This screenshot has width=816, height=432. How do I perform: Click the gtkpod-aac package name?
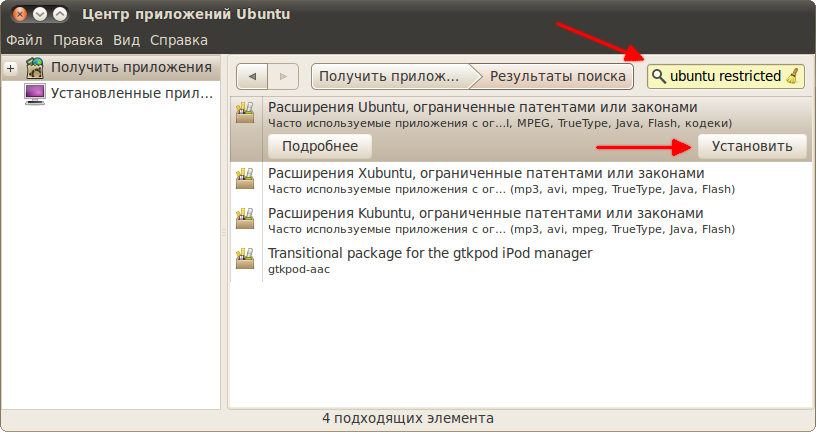point(299,270)
